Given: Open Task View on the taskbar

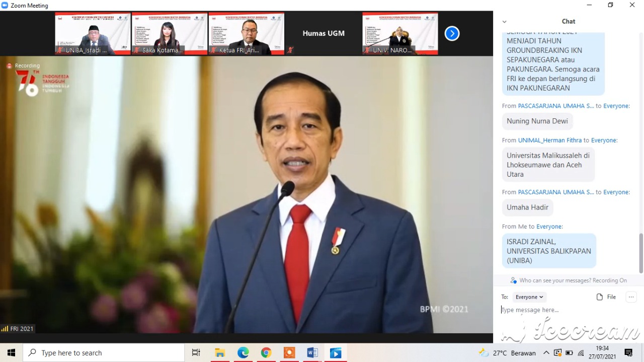Looking at the screenshot, I should coord(196,353).
